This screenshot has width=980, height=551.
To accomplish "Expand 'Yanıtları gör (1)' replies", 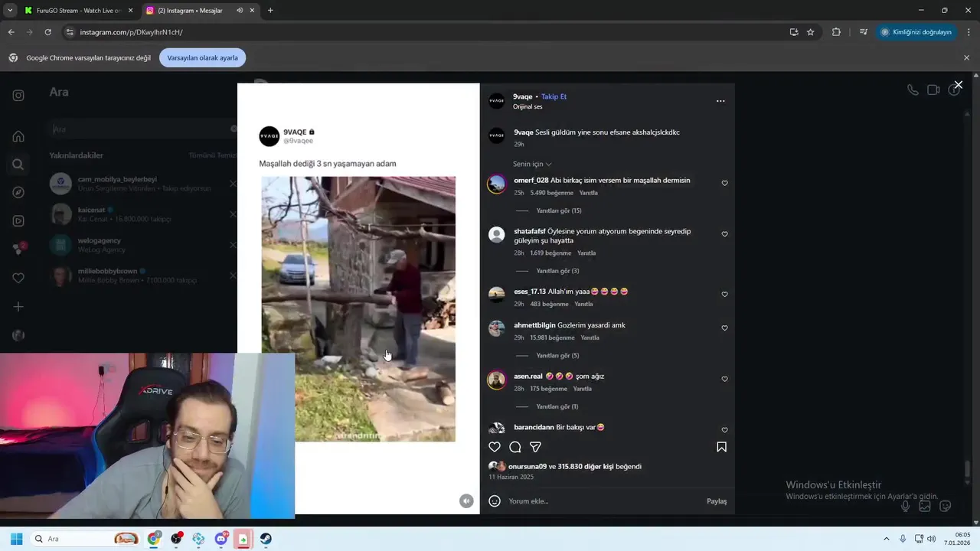I will click(557, 406).
